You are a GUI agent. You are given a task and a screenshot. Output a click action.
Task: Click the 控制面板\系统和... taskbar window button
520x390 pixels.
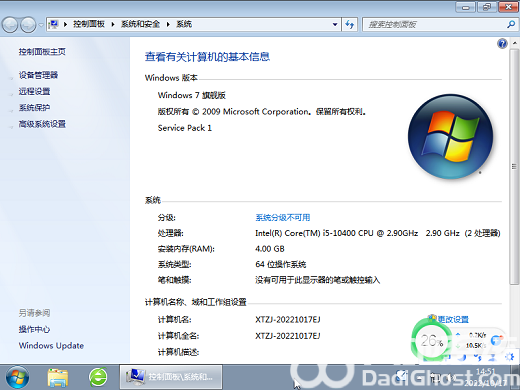point(171,377)
